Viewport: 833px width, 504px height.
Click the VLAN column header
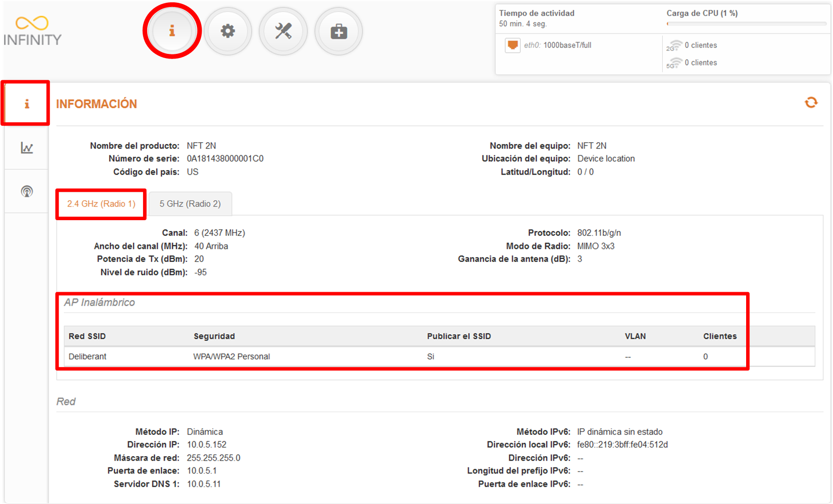(635, 336)
